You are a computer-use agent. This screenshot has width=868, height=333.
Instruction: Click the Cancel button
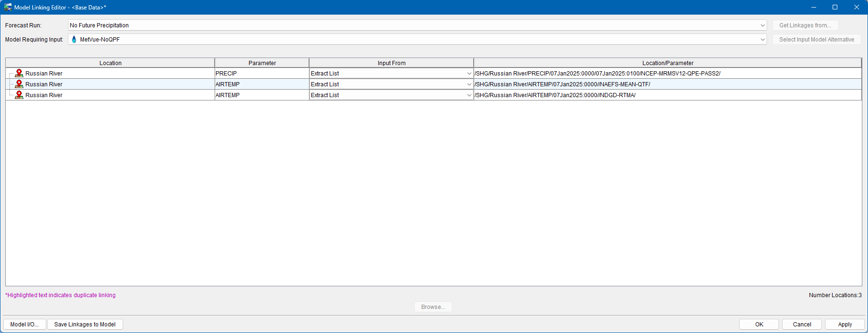[x=802, y=325]
